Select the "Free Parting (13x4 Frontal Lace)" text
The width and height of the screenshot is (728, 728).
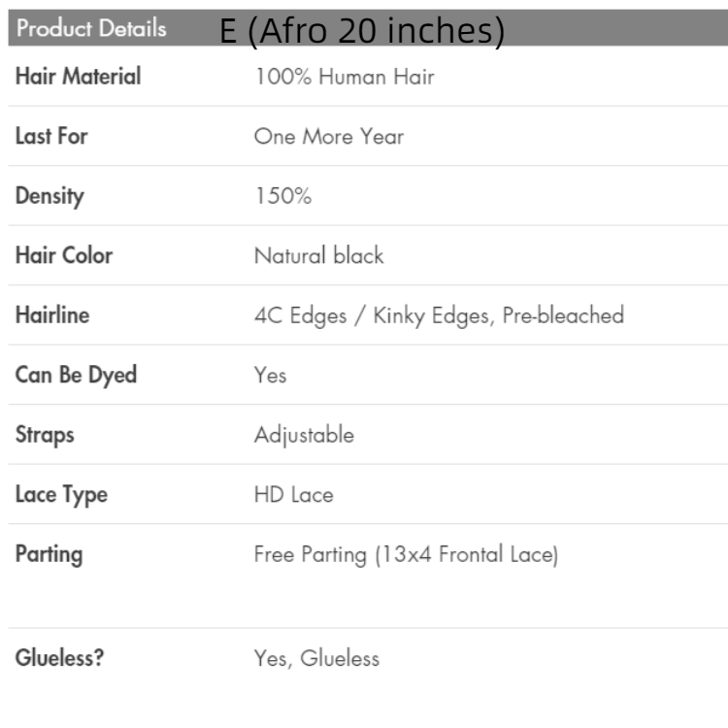(406, 555)
